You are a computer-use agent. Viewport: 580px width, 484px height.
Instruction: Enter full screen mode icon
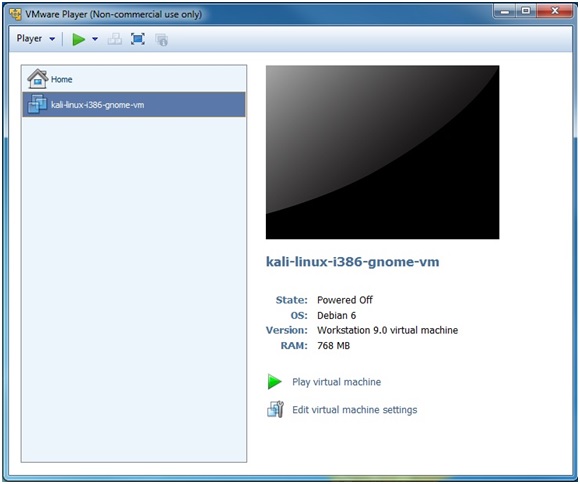coord(138,39)
